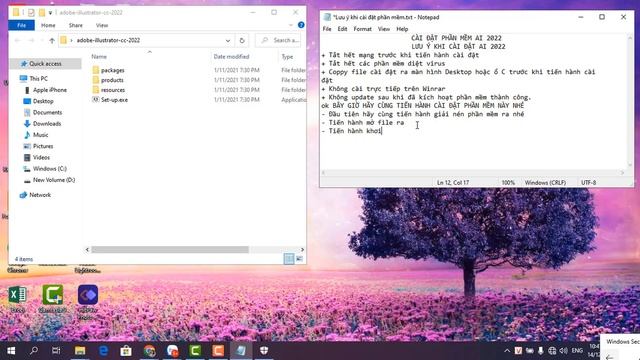Launch Google Chrome from taskbar

(x=149, y=351)
